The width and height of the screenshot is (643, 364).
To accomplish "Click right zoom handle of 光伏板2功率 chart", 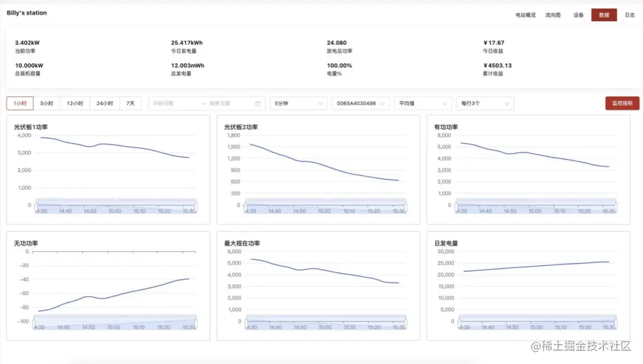I will point(406,207).
